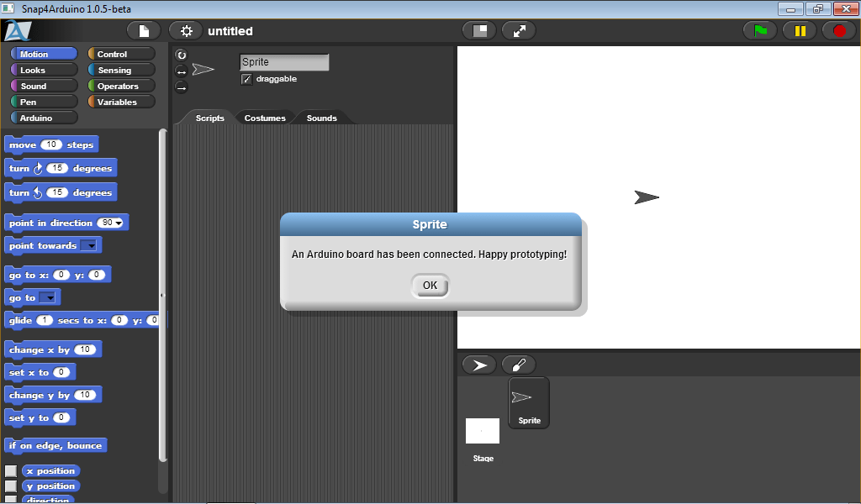The width and height of the screenshot is (861, 504).
Task: Open the settings gear menu
Action: point(186,31)
